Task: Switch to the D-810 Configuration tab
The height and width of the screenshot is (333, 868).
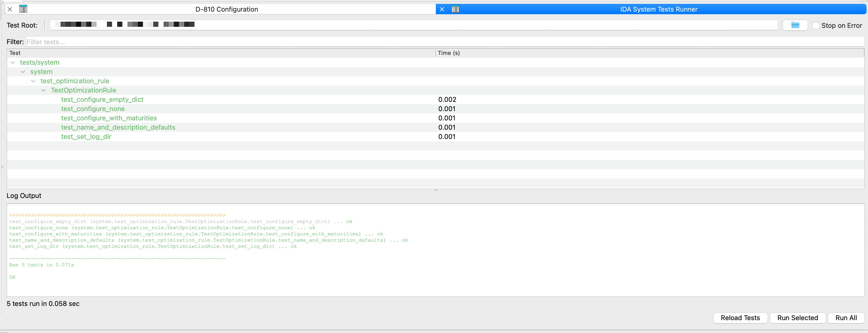Action: point(227,9)
